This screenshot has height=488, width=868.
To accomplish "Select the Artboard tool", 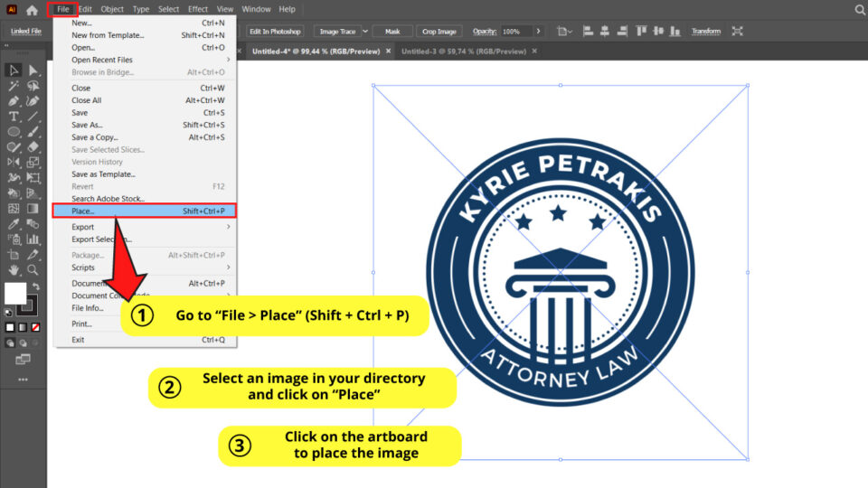I will (x=14, y=255).
